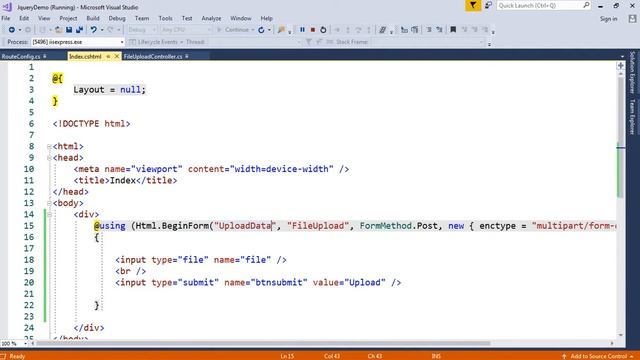640x360 pixels.
Task: Click the "UploadData" string on line 15
Action: tap(246, 226)
